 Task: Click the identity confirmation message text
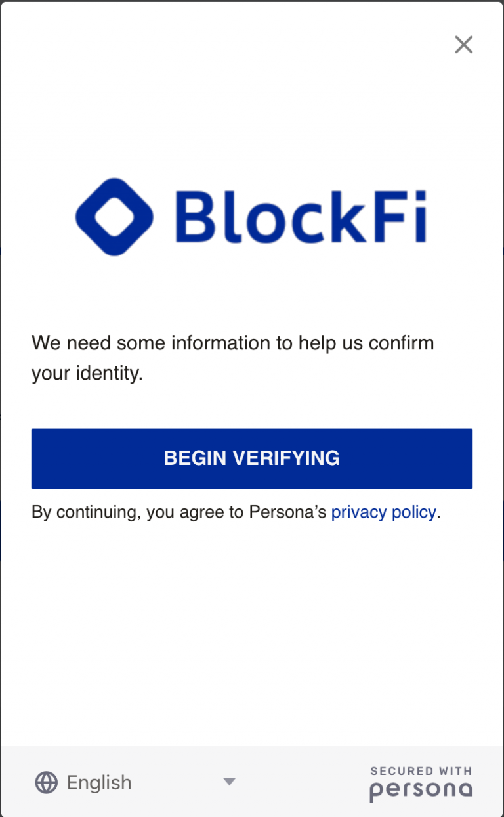pyautogui.click(x=232, y=357)
